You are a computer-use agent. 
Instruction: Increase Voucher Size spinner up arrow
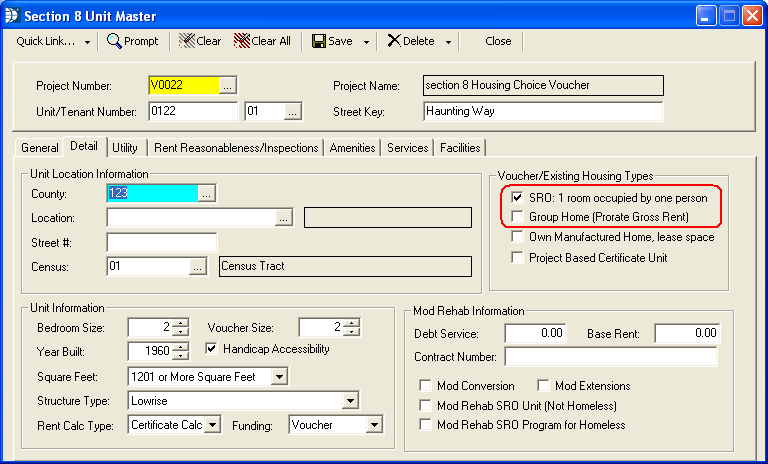(352, 323)
